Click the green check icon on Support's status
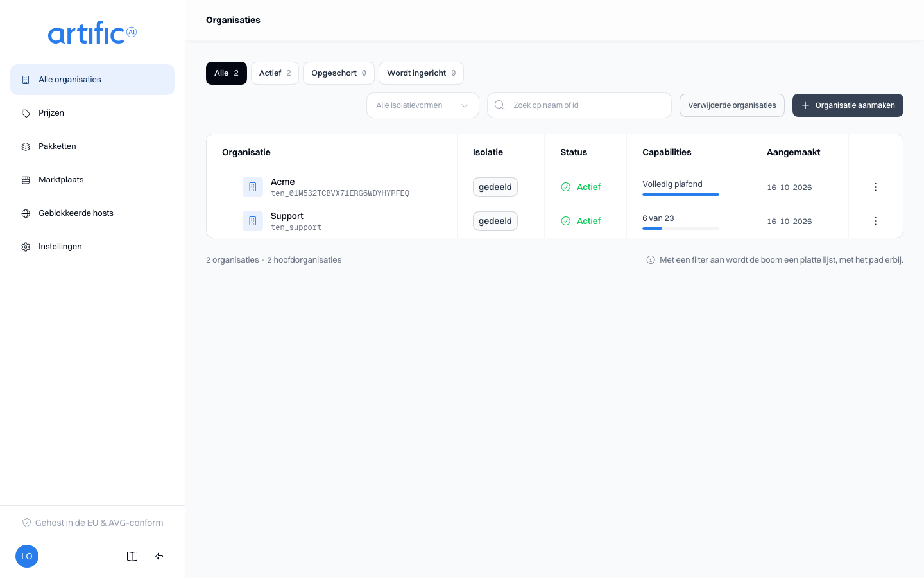 [x=566, y=221]
